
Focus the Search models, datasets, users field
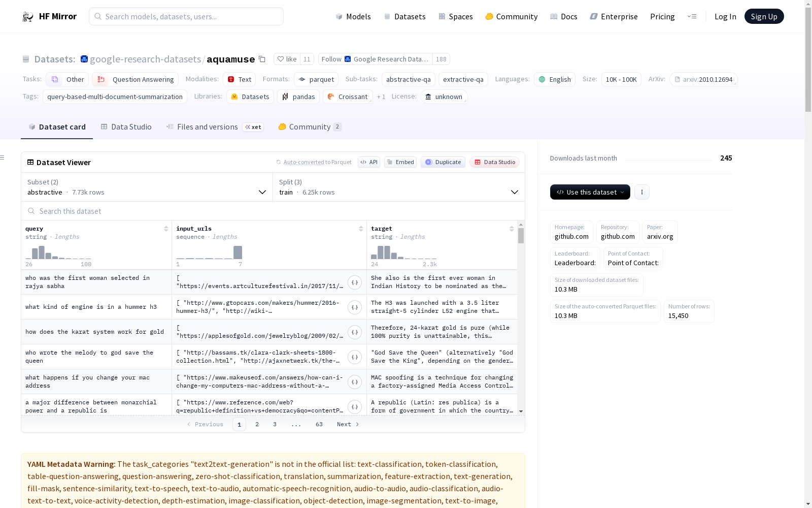pyautogui.click(x=186, y=16)
